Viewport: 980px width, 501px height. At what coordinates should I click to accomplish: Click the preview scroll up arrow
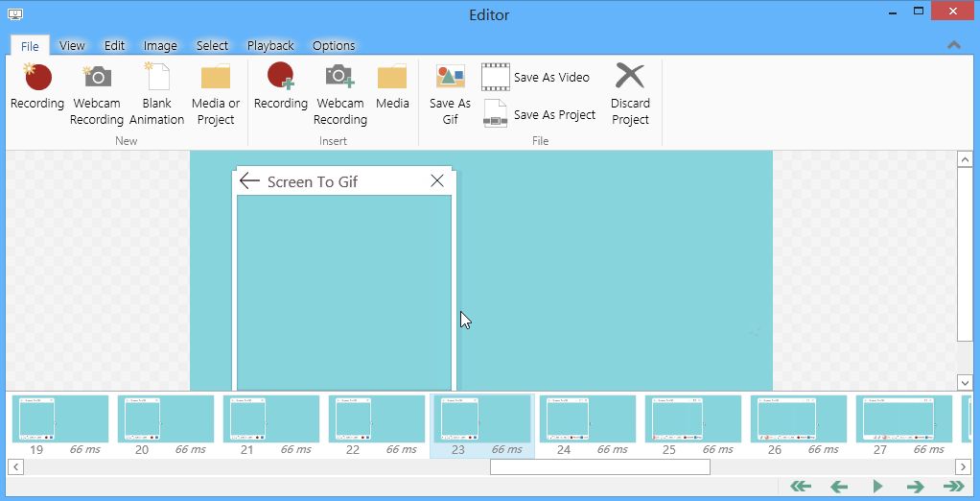click(x=965, y=159)
